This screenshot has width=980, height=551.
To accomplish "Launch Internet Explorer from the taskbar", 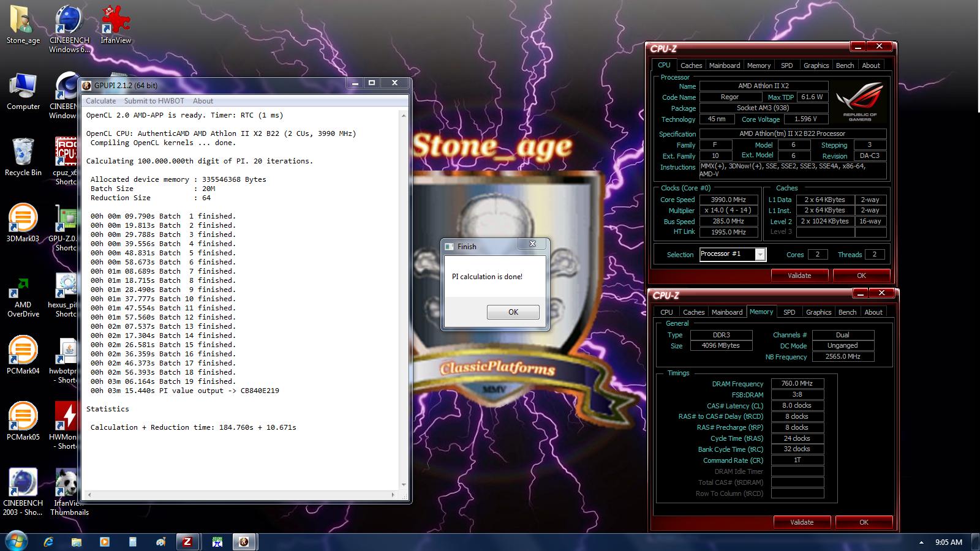I will coord(48,542).
